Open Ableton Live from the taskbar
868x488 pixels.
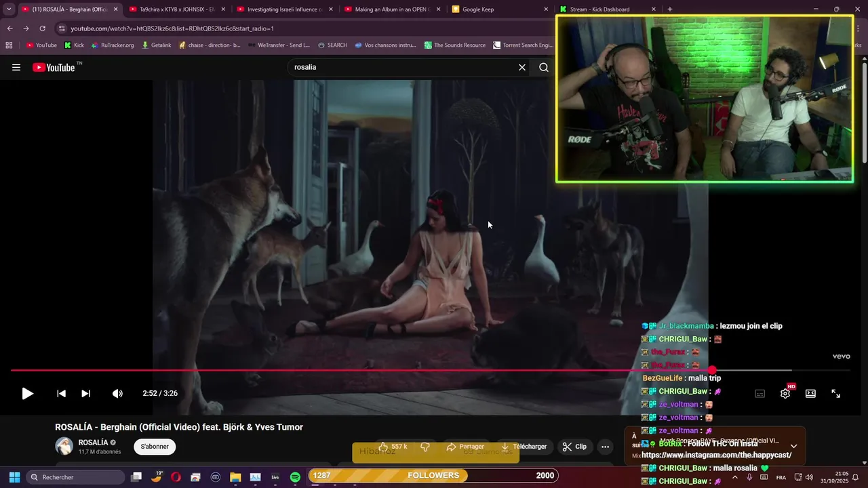coord(275,477)
